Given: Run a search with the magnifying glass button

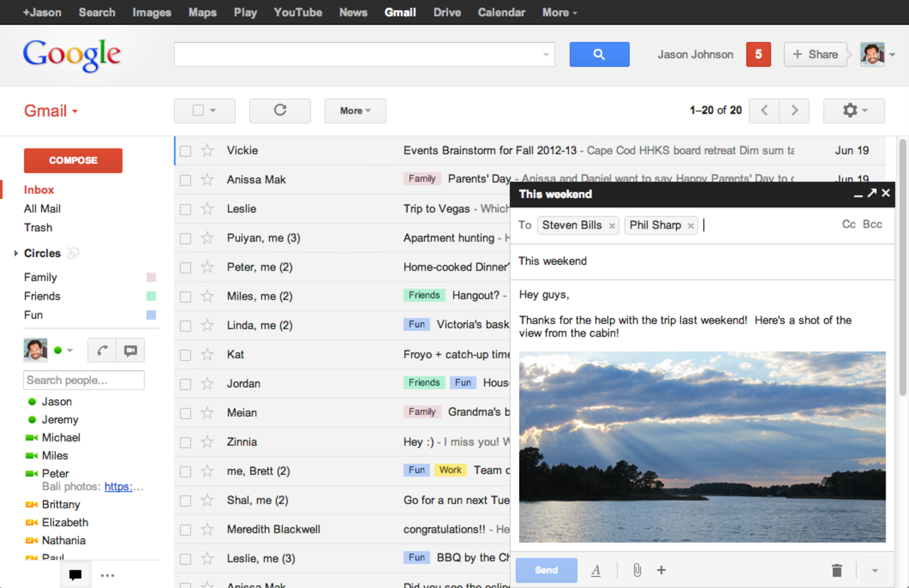Looking at the screenshot, I should (x=599, y=54).
